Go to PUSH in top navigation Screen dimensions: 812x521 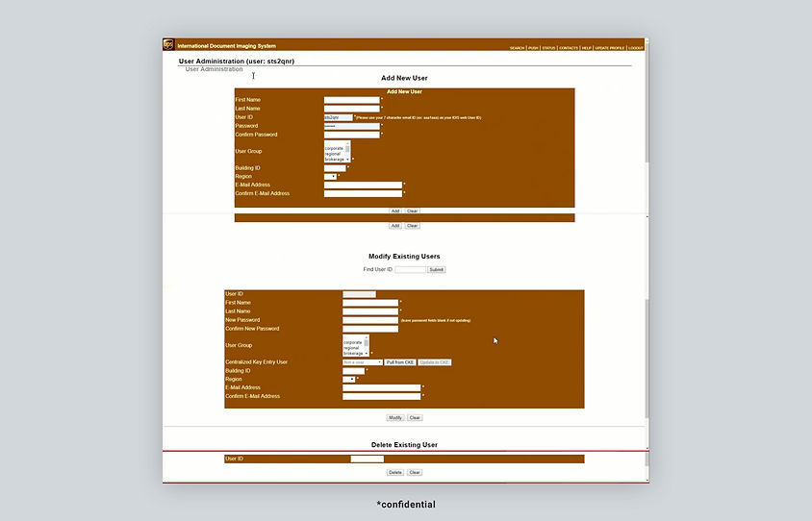(x=533, y=48)
